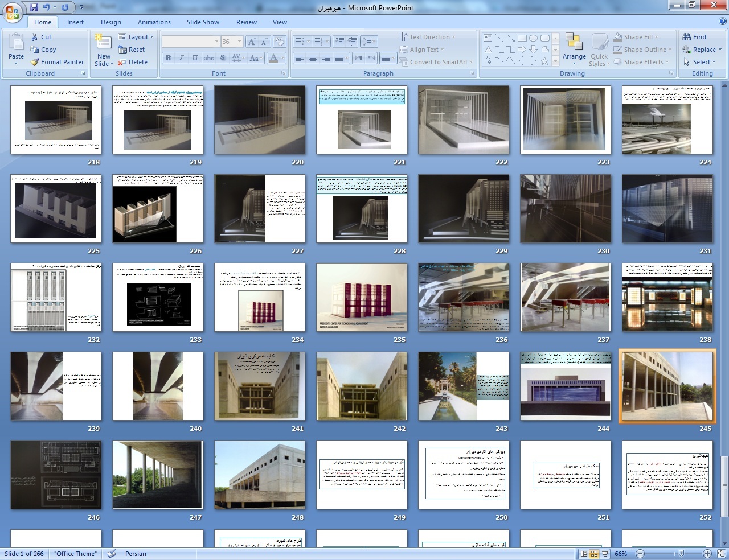
Task: Zoom out with the minus button
Action: tap(640, 554)
